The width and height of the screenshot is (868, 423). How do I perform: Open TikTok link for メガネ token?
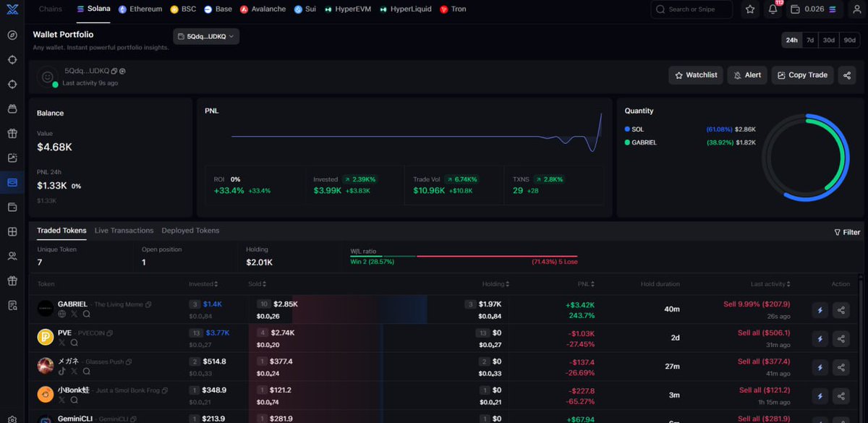[61, 371]
